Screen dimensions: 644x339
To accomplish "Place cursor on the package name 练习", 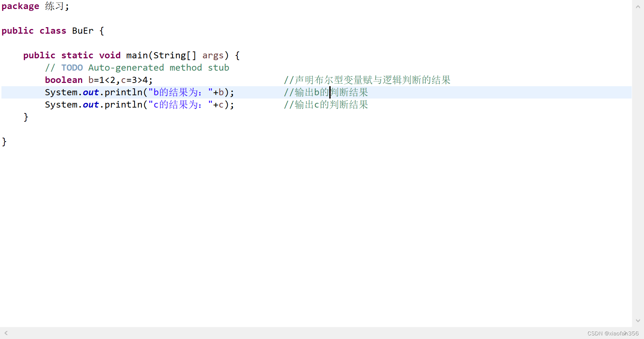I will pos(54,6).
